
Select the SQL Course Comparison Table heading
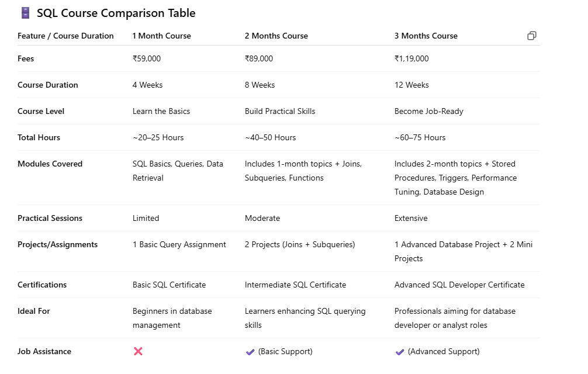pyautogui.click(x=116, y=13)
